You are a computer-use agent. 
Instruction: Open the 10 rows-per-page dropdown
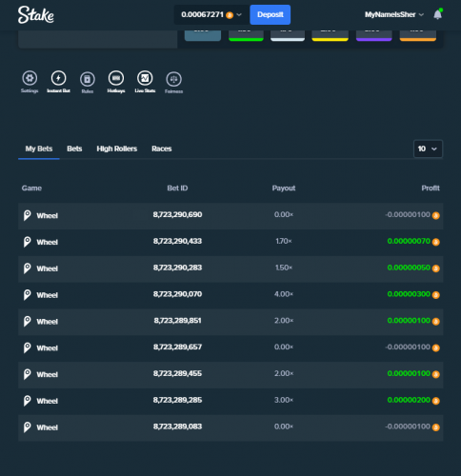(428, 149)
